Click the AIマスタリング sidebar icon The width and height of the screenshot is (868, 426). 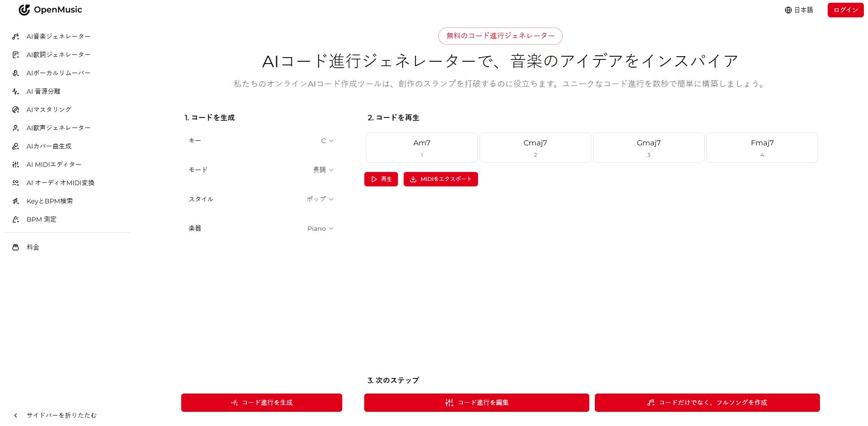[x=16, y=110]
